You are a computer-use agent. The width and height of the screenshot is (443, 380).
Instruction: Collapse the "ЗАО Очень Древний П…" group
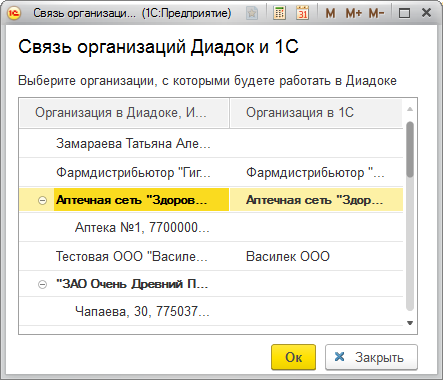tap(42, 284)
